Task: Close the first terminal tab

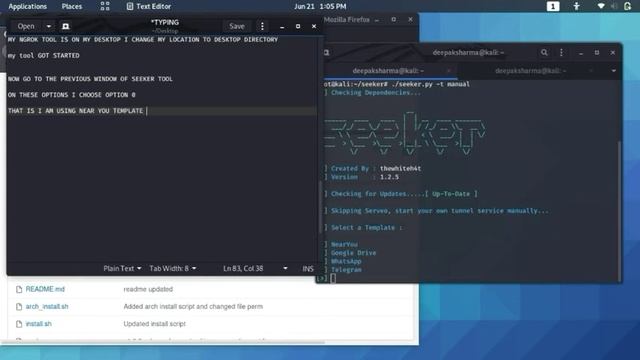Action: (x=449, y=71)
